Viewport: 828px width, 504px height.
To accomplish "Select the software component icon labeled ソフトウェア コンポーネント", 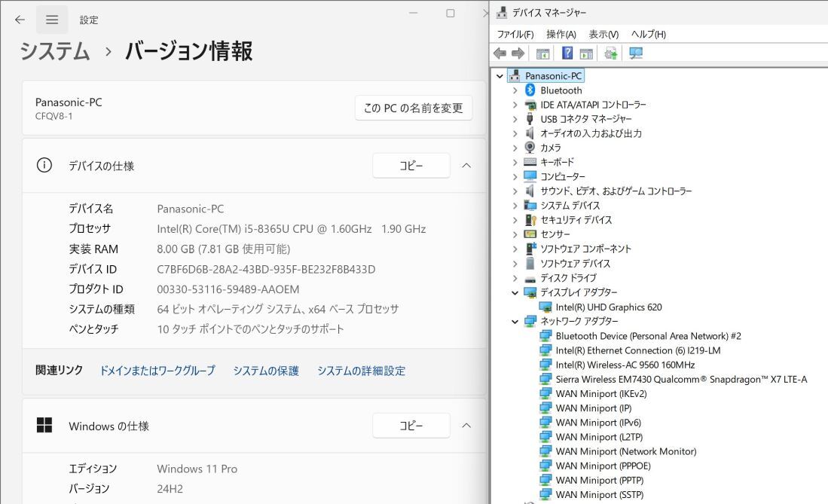I will click(x=530, y=249).
